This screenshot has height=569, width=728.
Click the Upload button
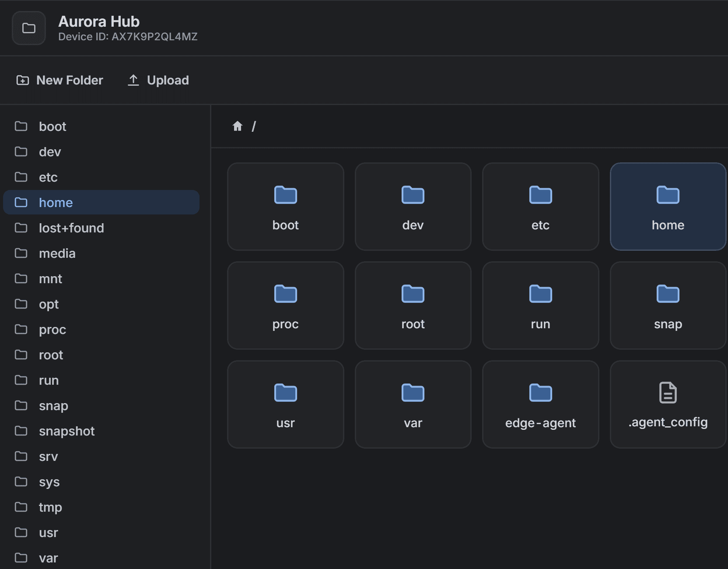pyautogui.click(x=158, y=80)
